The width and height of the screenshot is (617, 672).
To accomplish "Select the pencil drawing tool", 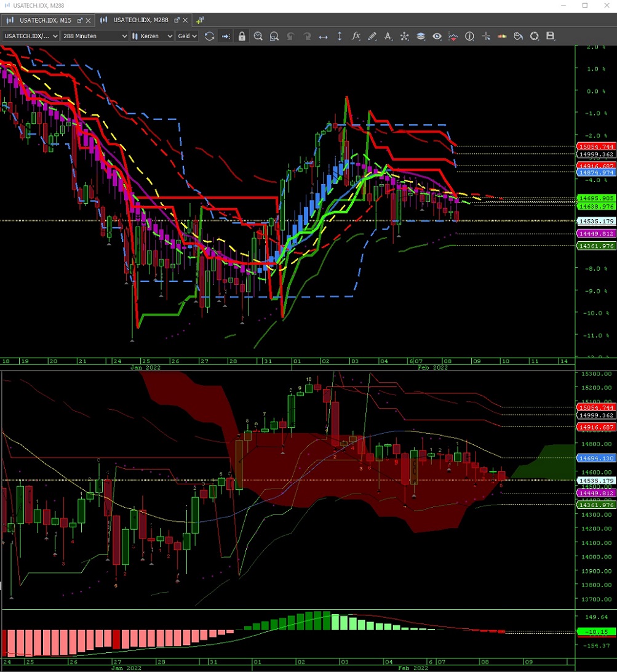I will 372,36.
